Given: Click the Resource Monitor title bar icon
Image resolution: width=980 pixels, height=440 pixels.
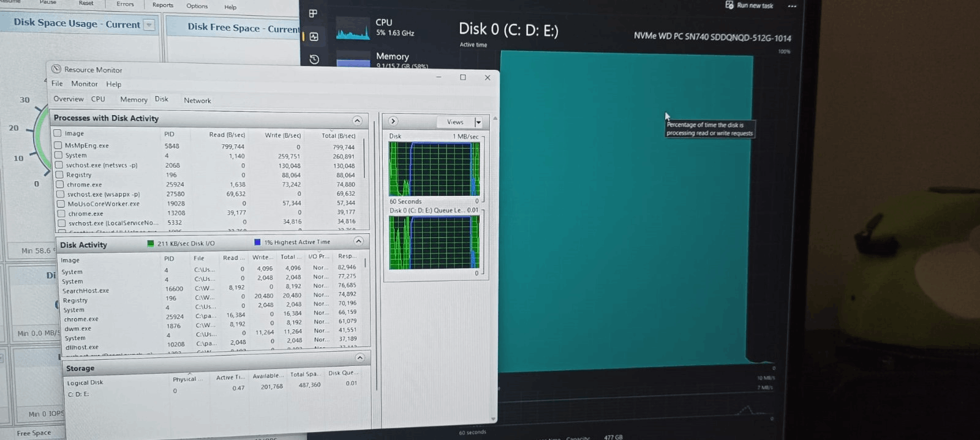Looking at the screenshot, I should coord(56,69).
